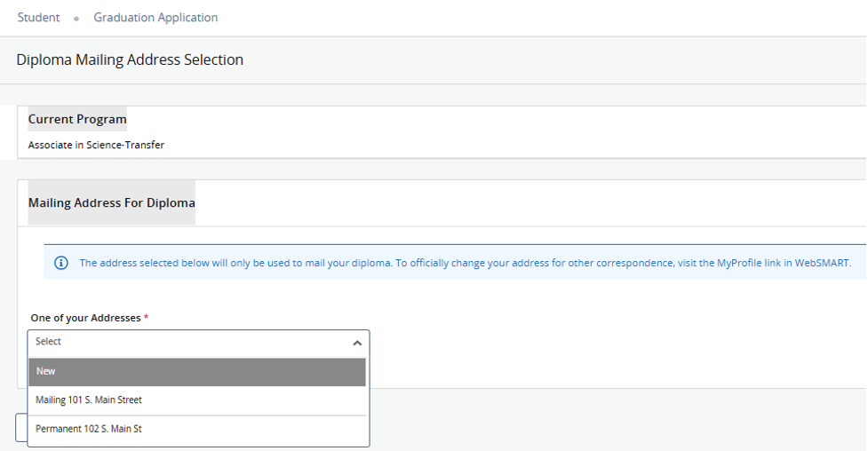This screenshot has width=868, height=451.
Task: Click the Mailing Address For Diploma heading
Action: pyautogui.click(x=111, y=203)
